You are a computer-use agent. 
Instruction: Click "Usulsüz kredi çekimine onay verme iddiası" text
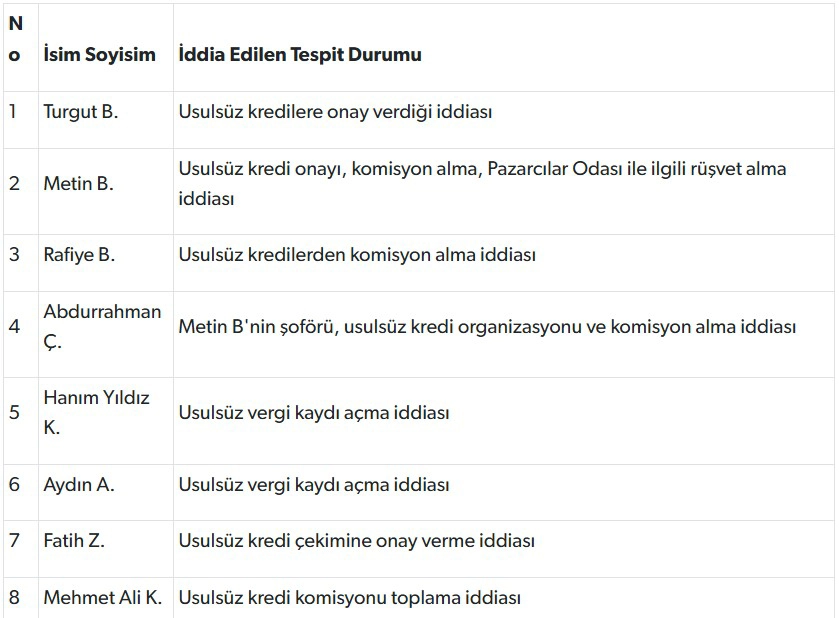(357, 541)
